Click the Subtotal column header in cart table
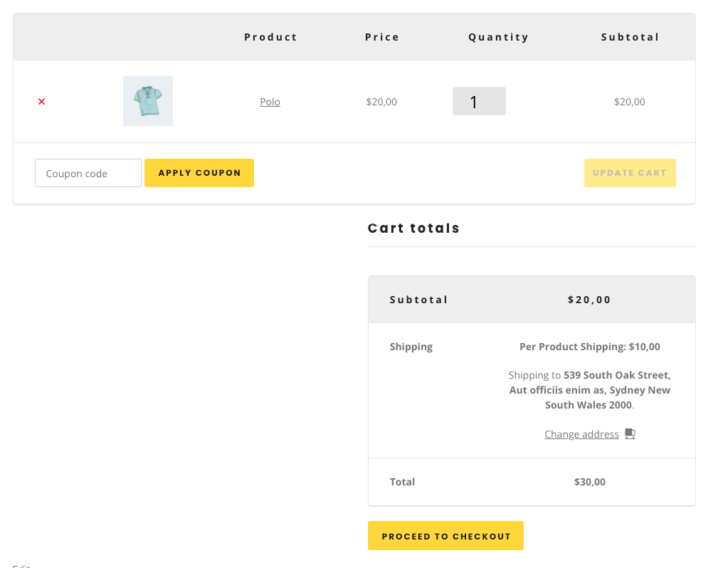The image size is (728, 568). tap(630, 37)
